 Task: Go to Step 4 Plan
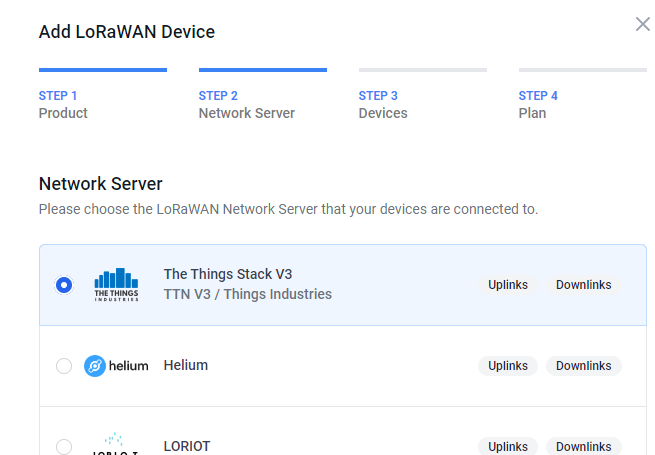pos(538,104)
